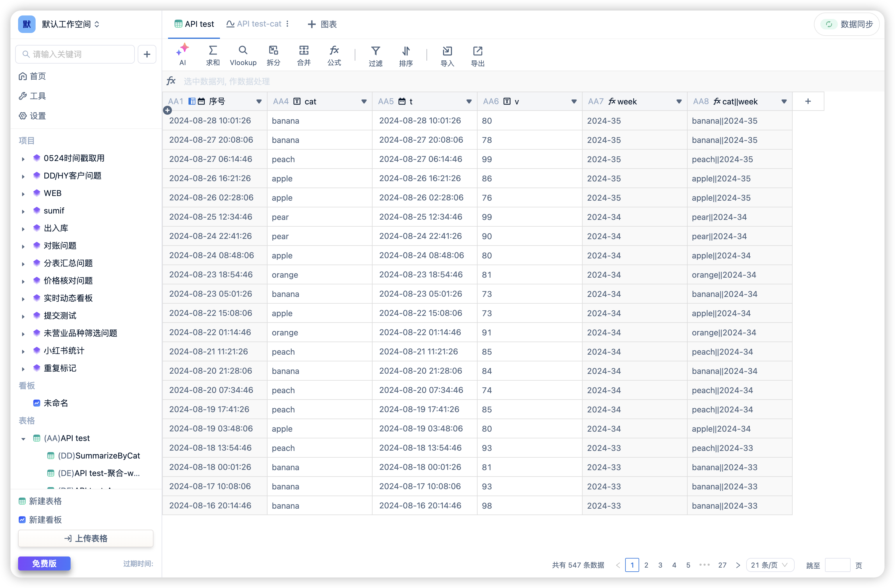
Task: Expand the DD/HY客户问题 project
Action: (x=23, y=176)
